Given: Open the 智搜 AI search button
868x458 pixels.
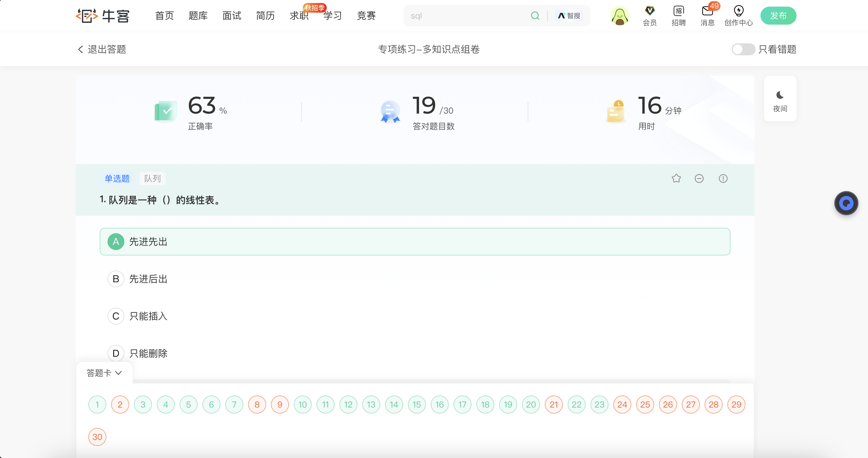Looking at the screenshot, I should click(x=569, y=16).
